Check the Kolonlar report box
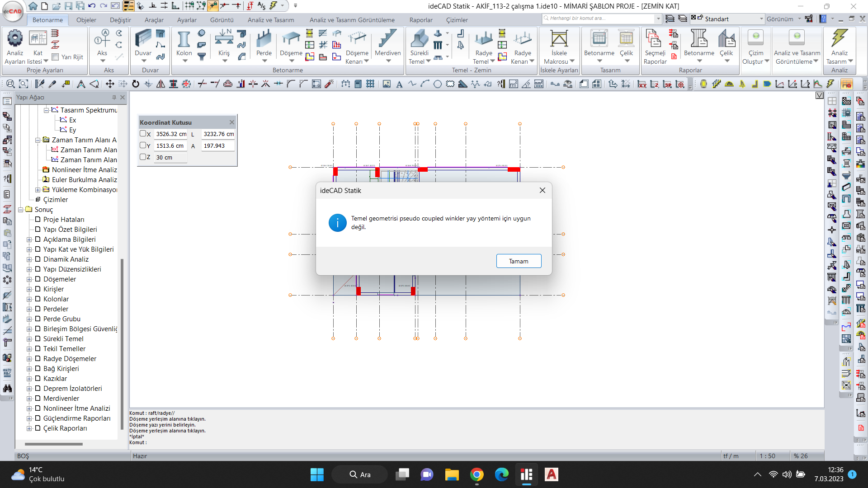The image size is (868, 488). click(x=38, y=299)
